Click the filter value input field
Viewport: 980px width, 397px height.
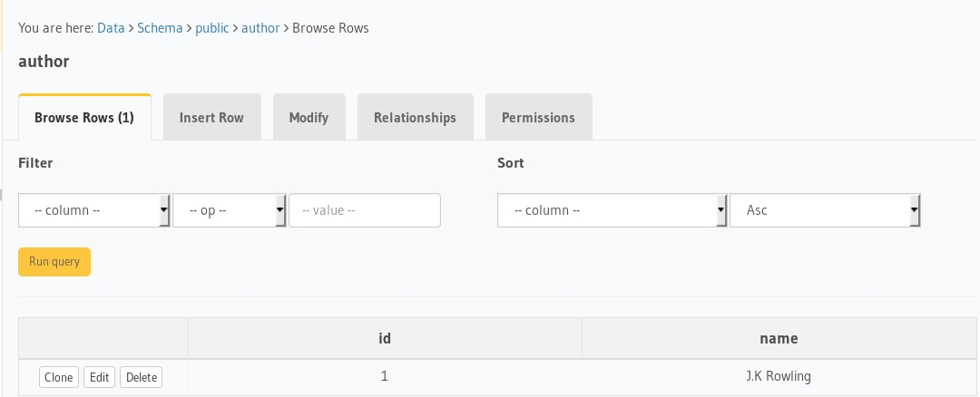tap(364, 210)
